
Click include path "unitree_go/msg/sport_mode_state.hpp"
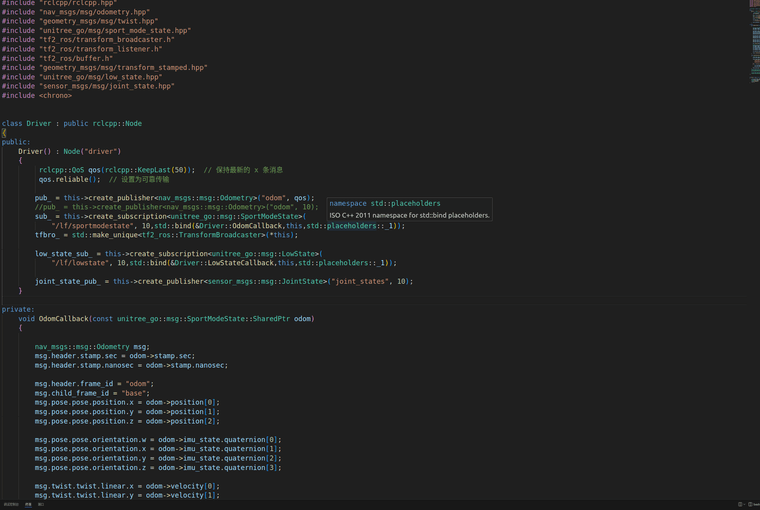coord(115,31)
